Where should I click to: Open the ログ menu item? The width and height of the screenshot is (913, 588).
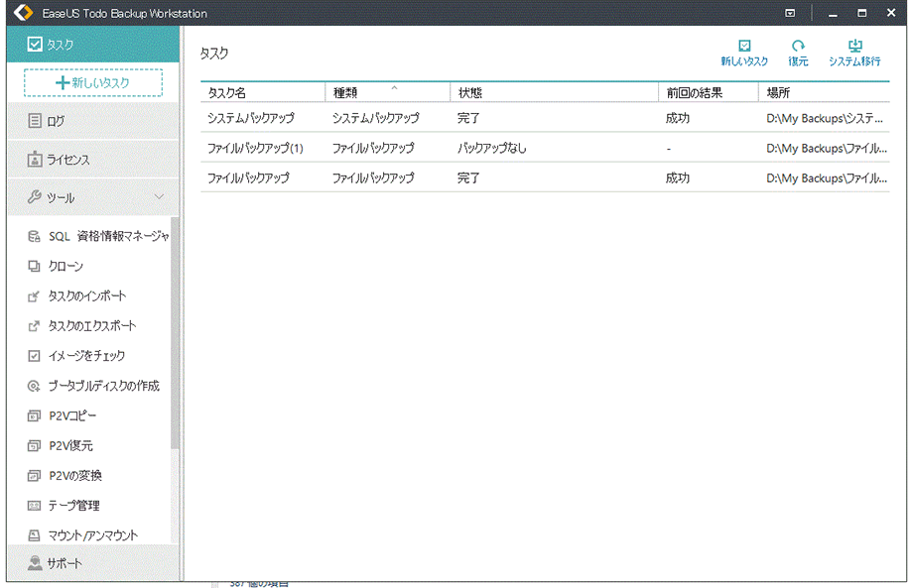tap(93, 121)
